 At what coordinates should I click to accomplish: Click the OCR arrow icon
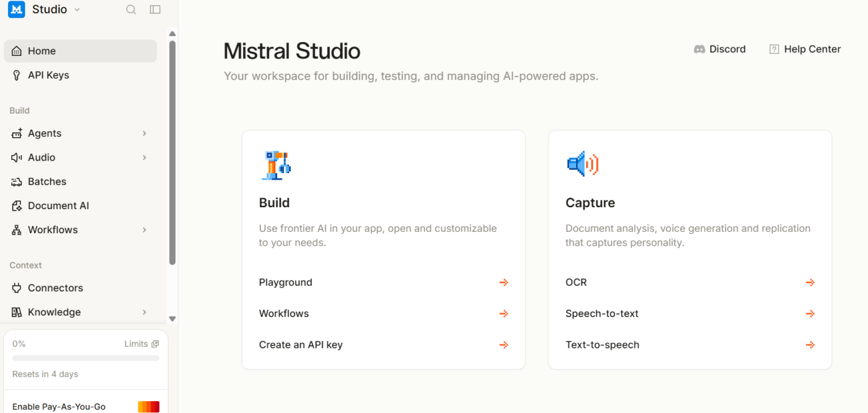point(810,282)
